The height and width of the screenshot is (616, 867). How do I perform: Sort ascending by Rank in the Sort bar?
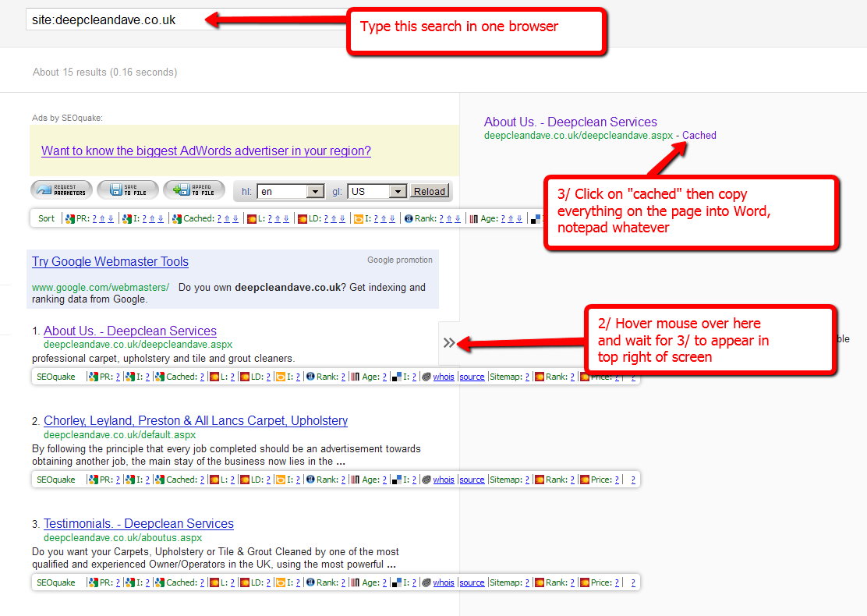449,219
